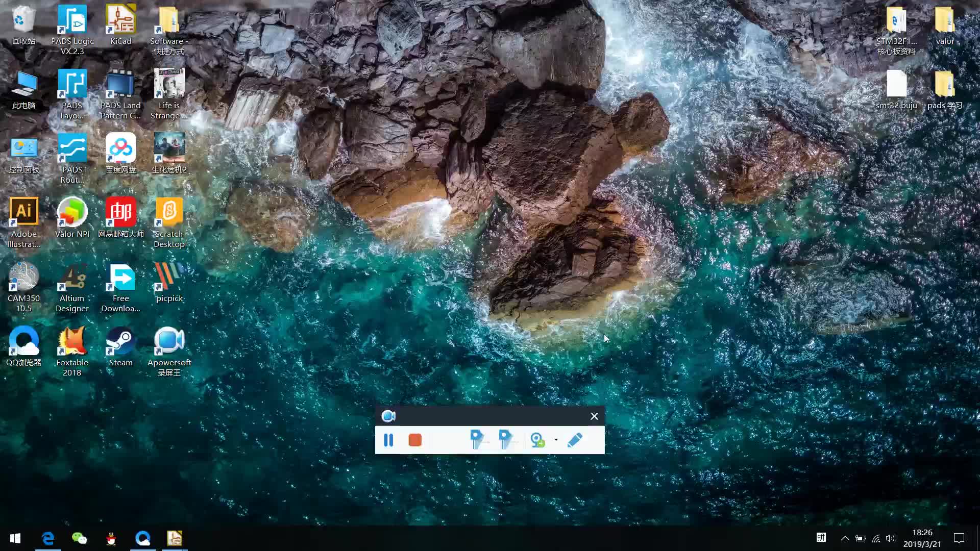This screenshot has height=551, width=980.
Task: Show hidden system tray icons
Action: click(845, 538)
